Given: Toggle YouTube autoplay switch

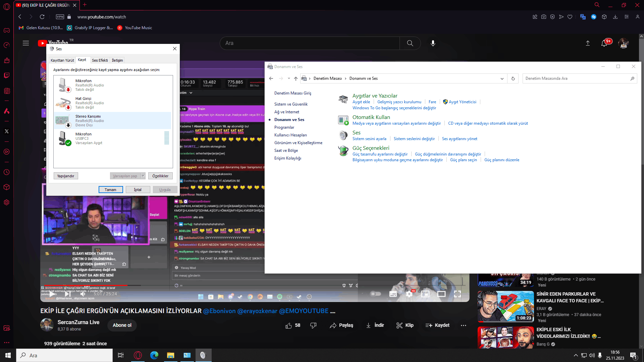Looking at the screenshot, I should [376, 294].
